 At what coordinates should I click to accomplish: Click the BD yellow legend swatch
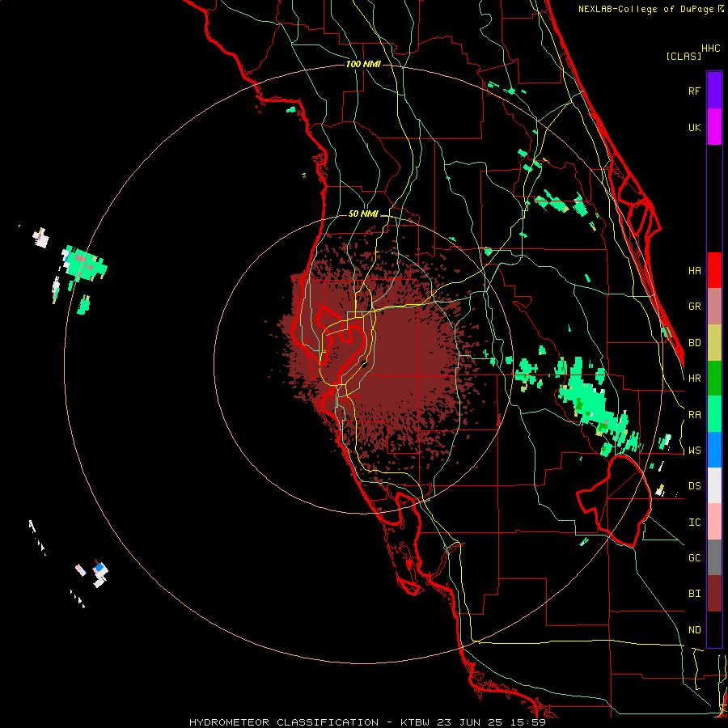[714, 343]
